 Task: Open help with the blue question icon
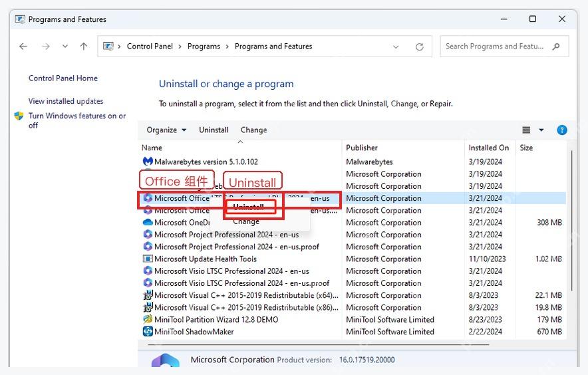pos(562,130)
